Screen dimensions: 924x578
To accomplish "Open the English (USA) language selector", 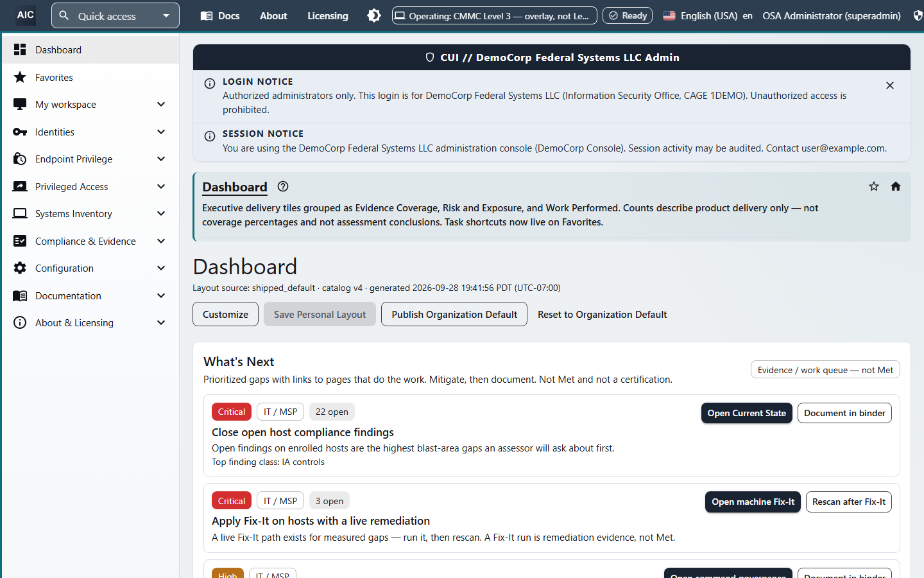I will (708, 15).
